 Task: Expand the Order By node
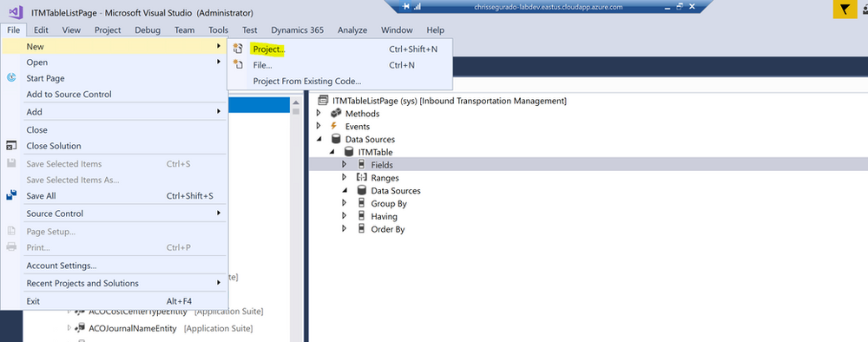pyautogui.click(x=345, y=228)
